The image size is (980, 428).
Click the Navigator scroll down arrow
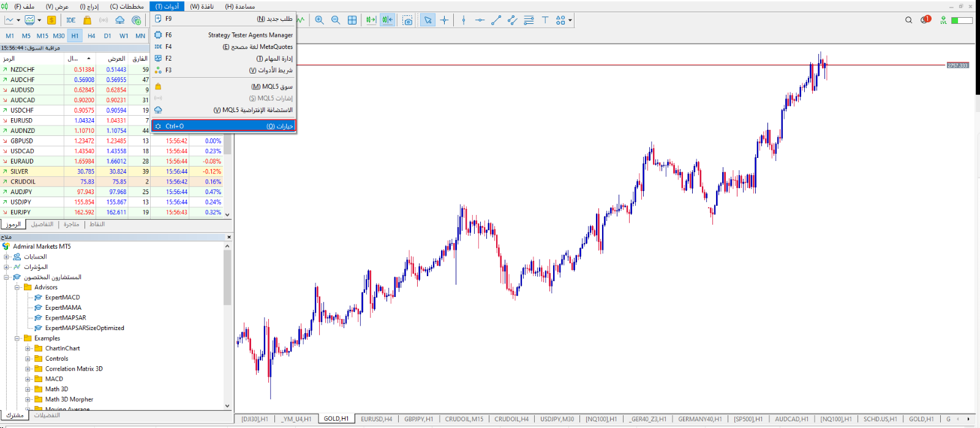[x=227, y=405]
